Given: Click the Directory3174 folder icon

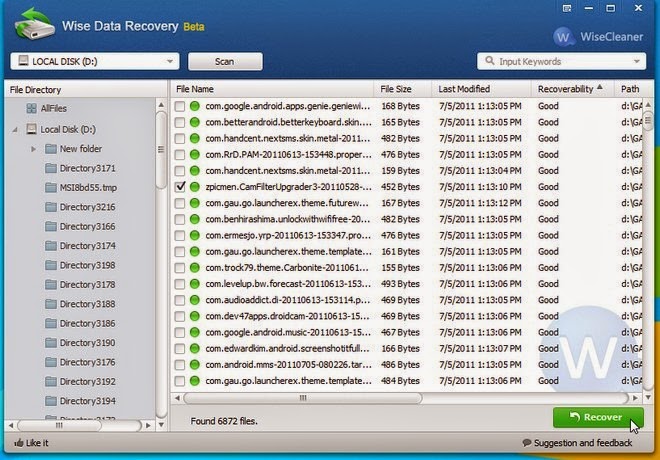Looking at the screenshot, I should coord(51,245).
